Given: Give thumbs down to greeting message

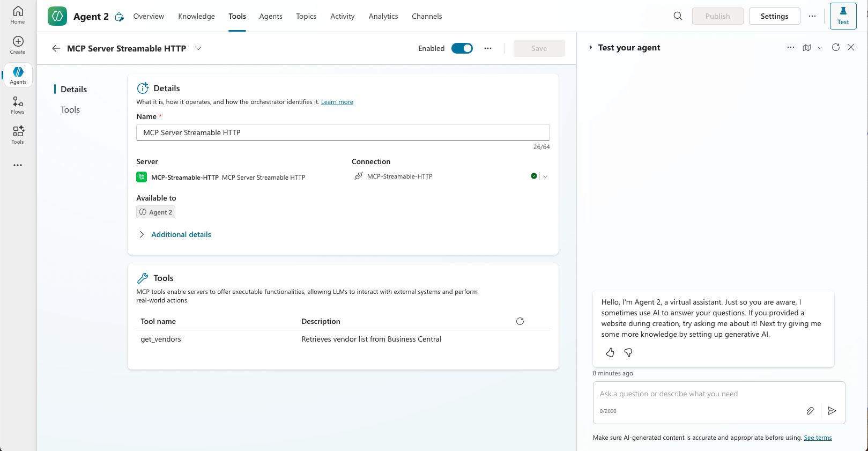Looking at the screenshot, I should [628, 352].
